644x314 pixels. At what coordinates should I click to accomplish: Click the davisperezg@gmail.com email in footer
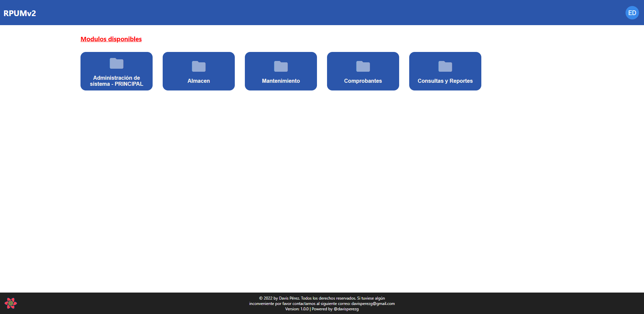tap(373, 304)
